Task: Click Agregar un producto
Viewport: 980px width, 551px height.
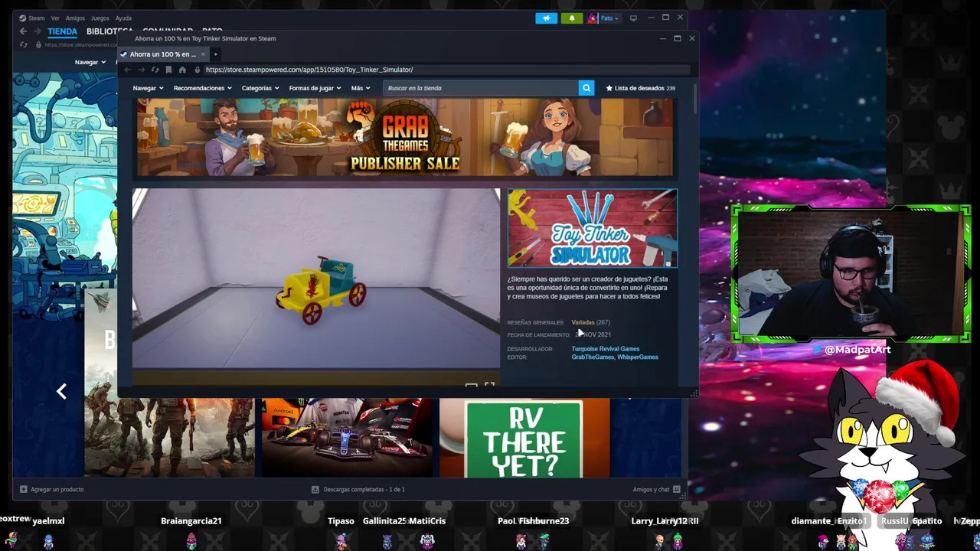Action: point(51,490)
